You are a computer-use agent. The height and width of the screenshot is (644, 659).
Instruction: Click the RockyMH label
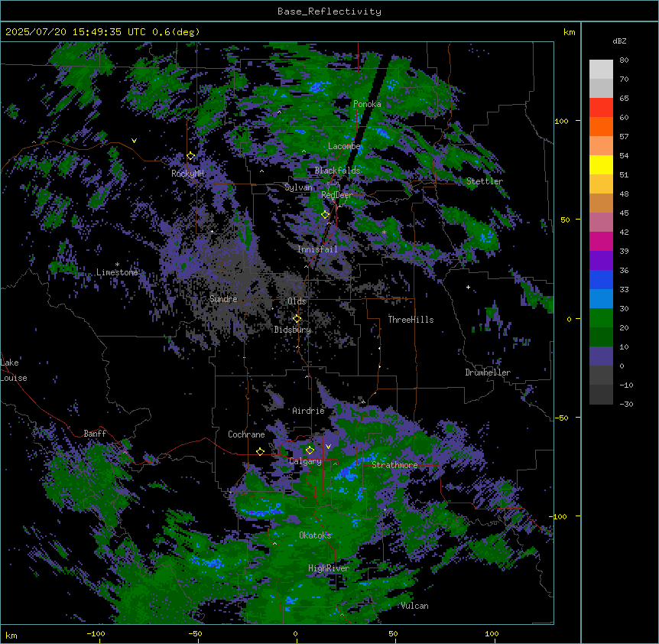[x=187, y=173]
